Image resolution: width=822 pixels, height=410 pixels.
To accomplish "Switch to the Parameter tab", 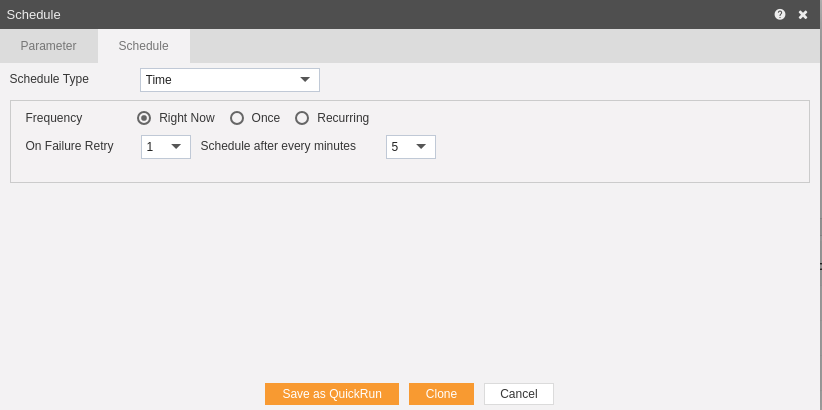I will [x=49, y=46].
